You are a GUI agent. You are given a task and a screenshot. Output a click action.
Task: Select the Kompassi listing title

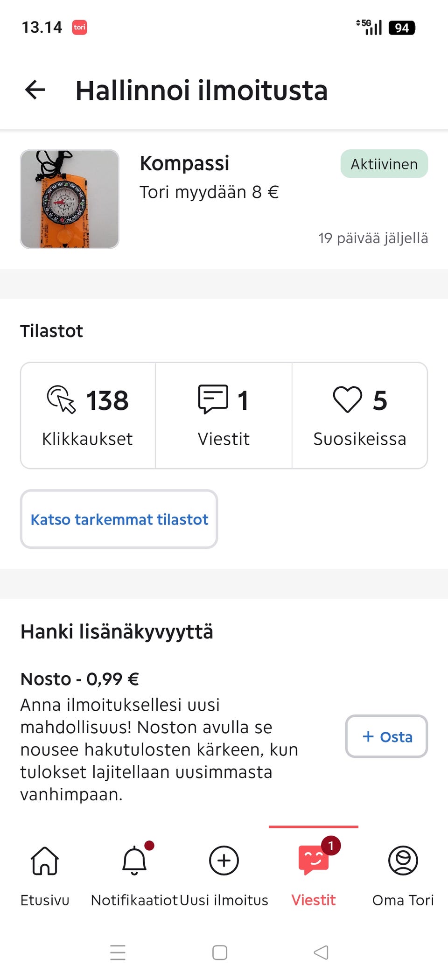coord(184,163)
